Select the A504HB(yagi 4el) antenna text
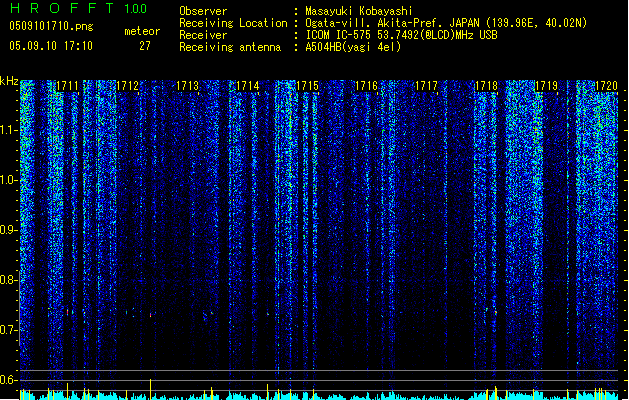Image resolution: width=629 pixels, height=400 pixels. pyautogui.click(x=353, y=47)
